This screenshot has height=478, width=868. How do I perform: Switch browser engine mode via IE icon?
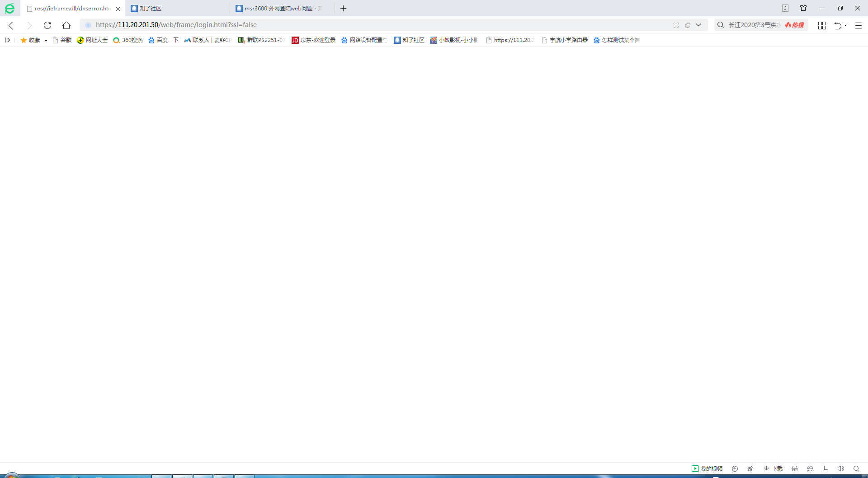[688, 25]
